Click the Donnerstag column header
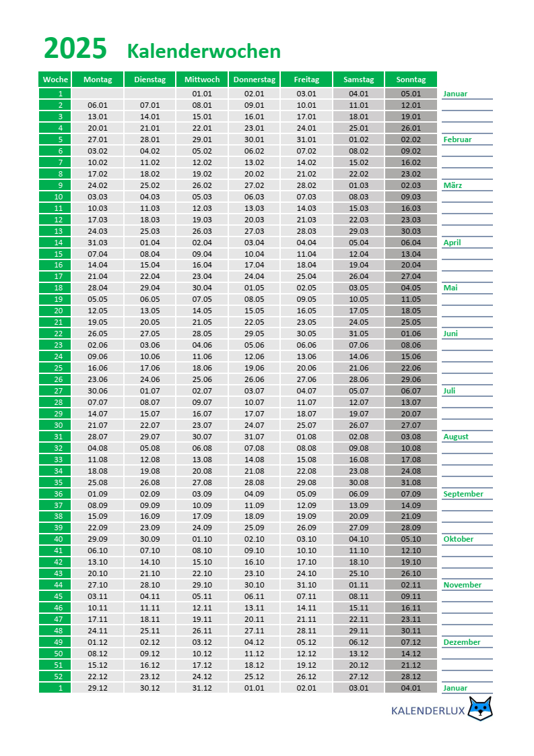The width and height of the screenshot is (534, 756). click(x=254, y=80)
